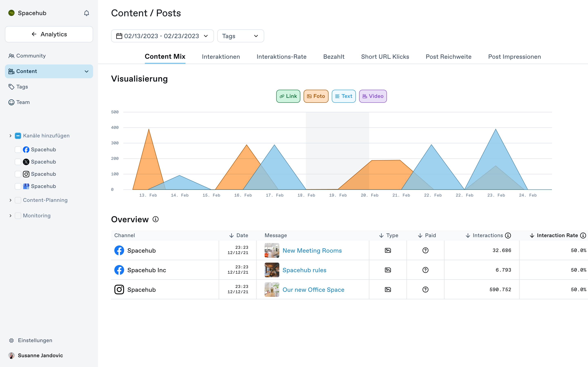
Task: Click the New Meeting Rooms thumbnail image
Action: 272,250
